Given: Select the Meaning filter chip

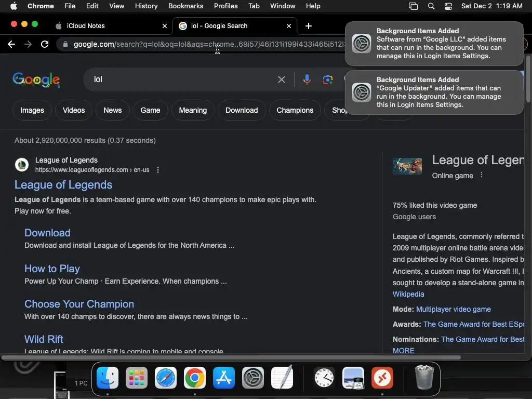Looking at the screenshot, I should pos(193,110).
